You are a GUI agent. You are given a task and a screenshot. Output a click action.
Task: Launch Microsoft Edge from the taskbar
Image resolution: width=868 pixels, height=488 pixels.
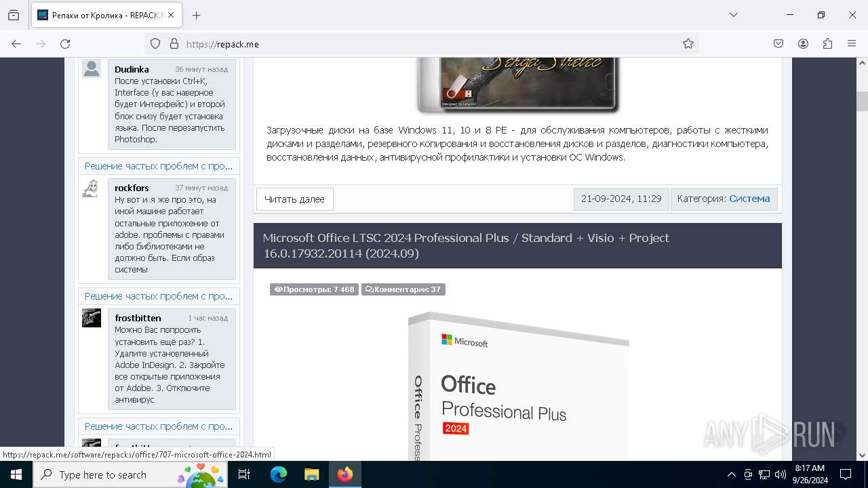point(279,474)
